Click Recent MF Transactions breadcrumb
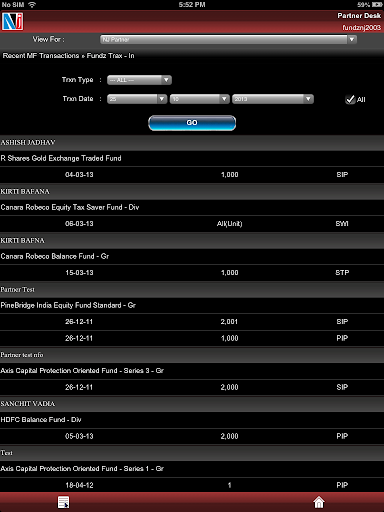The image size is (384, 512). (x=41, y=56)
